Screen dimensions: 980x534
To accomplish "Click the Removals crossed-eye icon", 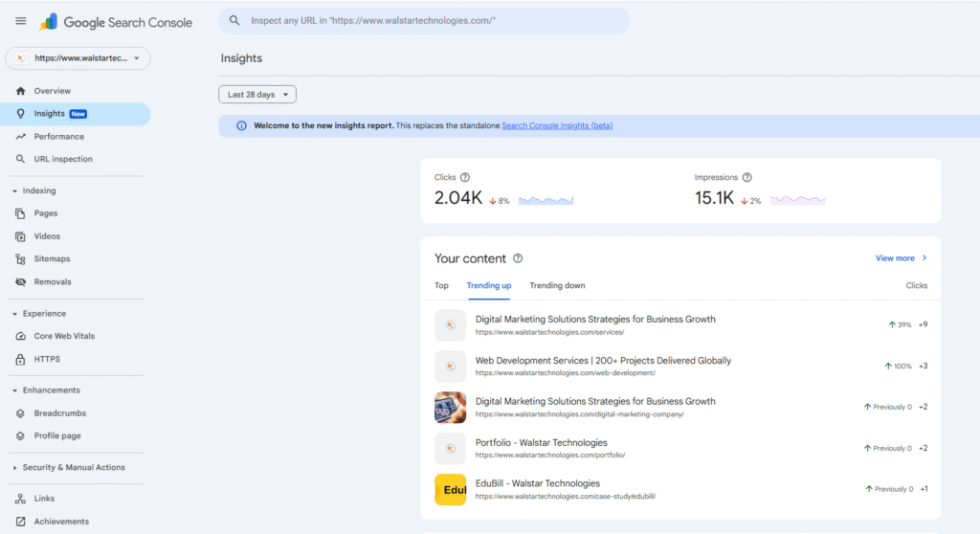I will coord(21,282).
